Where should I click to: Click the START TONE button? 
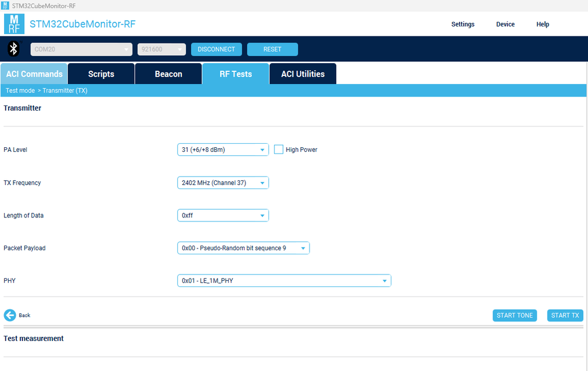click(514, 315)
